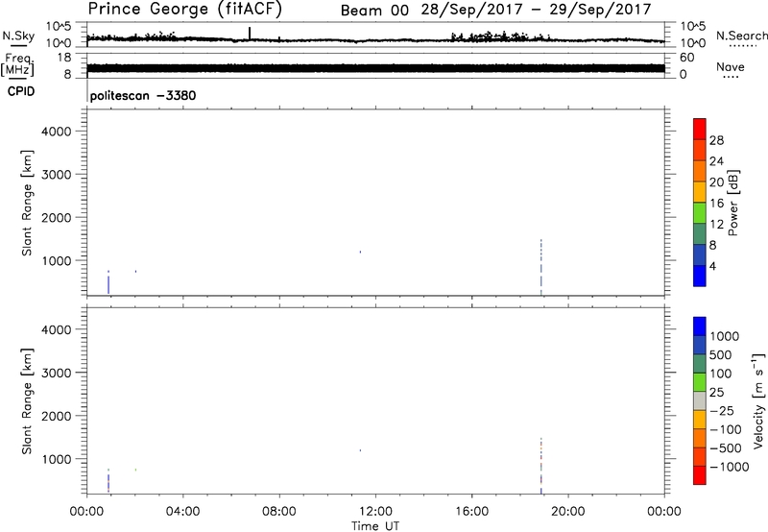Screen dimensions: 768x532
Task: Click the noise spike near 07:00 in sky noise panel
Action: pyautogui.click(x=250, y=33)
